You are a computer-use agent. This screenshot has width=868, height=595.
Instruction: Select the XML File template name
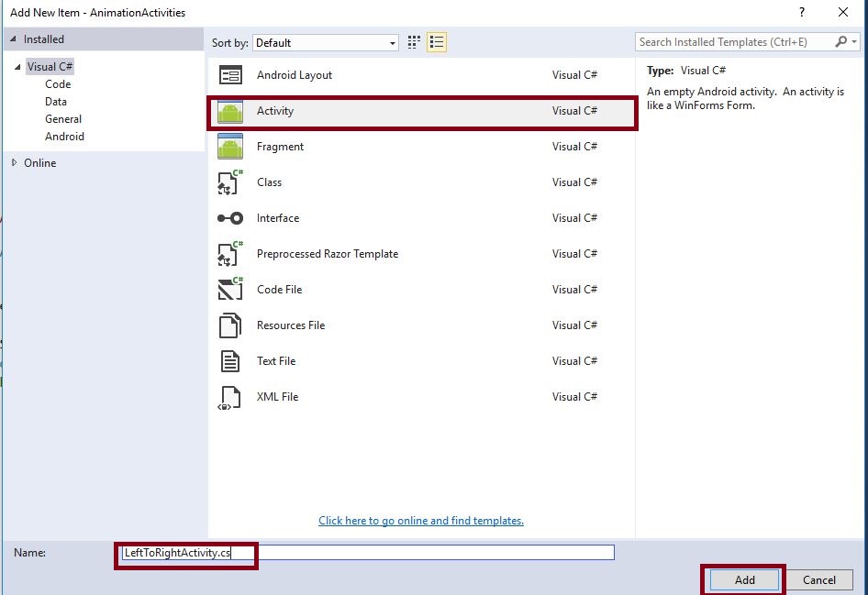pyautogui.click(x=277, y=397)
